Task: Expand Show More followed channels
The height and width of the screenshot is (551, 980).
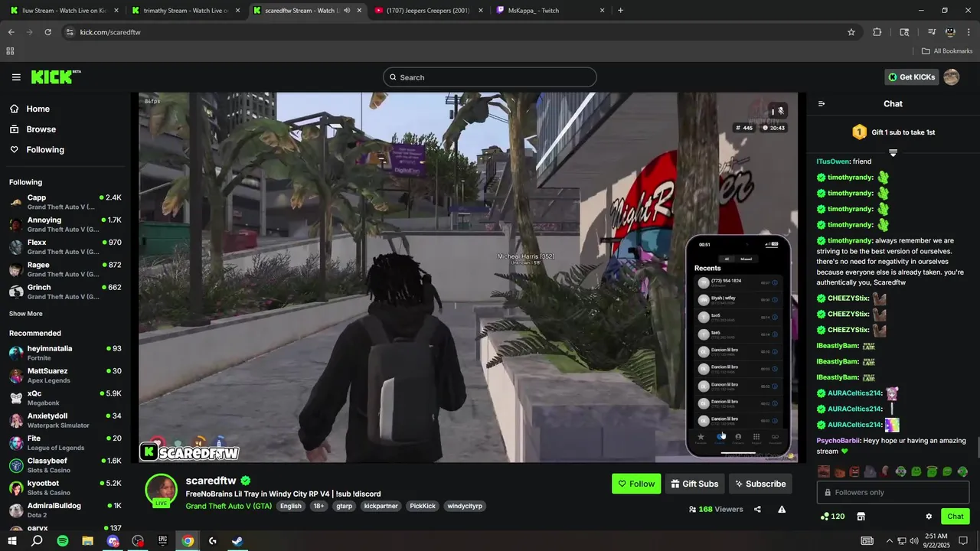Action: pyautogui.click(x=26, y=314)
